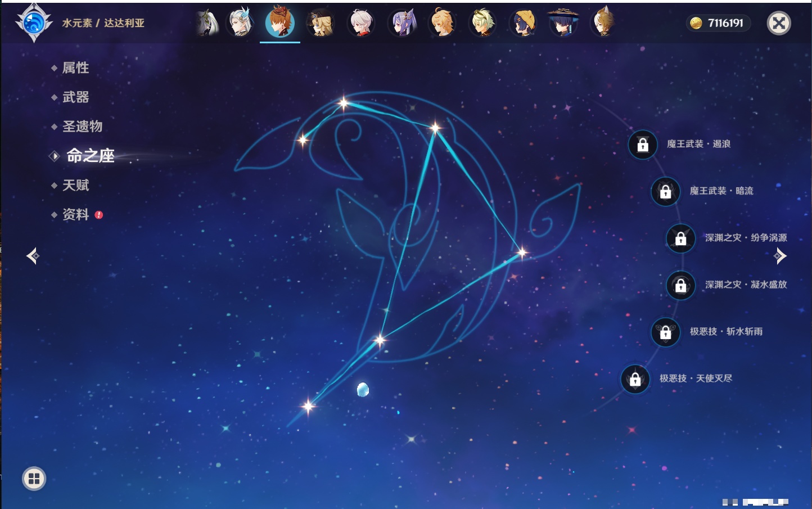Click the lock icon for 深渊之灾·凝水盛放

point(681,285)
